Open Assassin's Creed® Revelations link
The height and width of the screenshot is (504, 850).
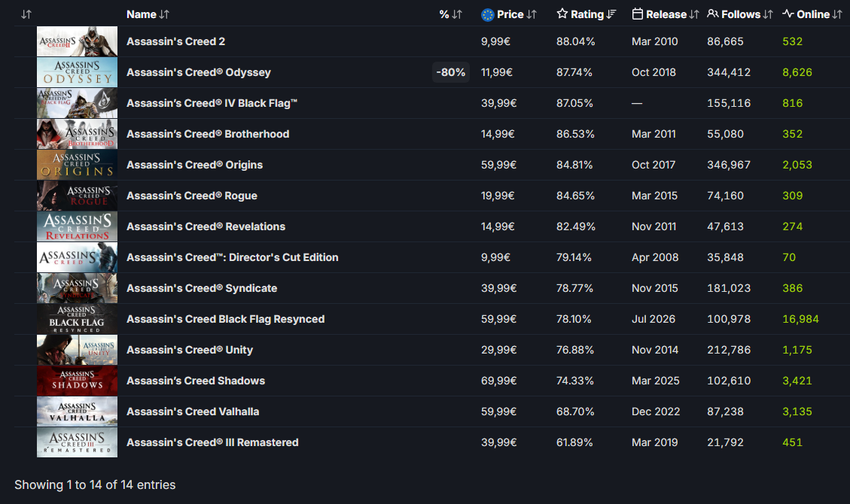click(206, 227)
